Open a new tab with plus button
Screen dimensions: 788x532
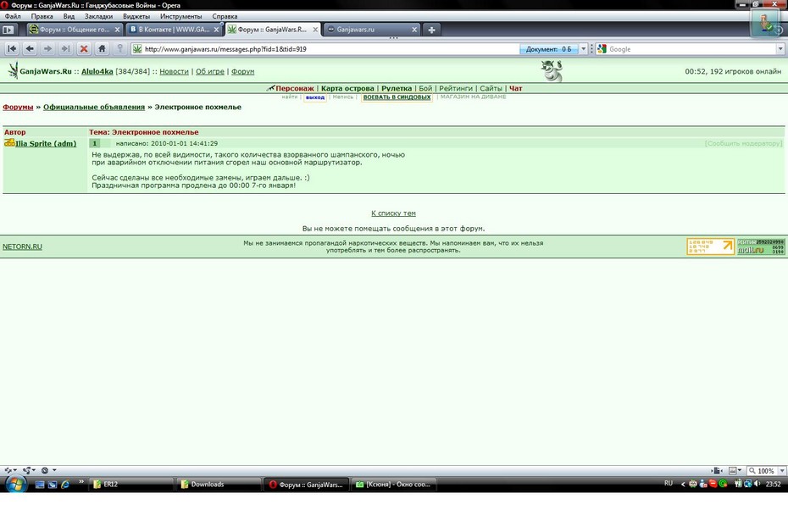tap(431, 30)
